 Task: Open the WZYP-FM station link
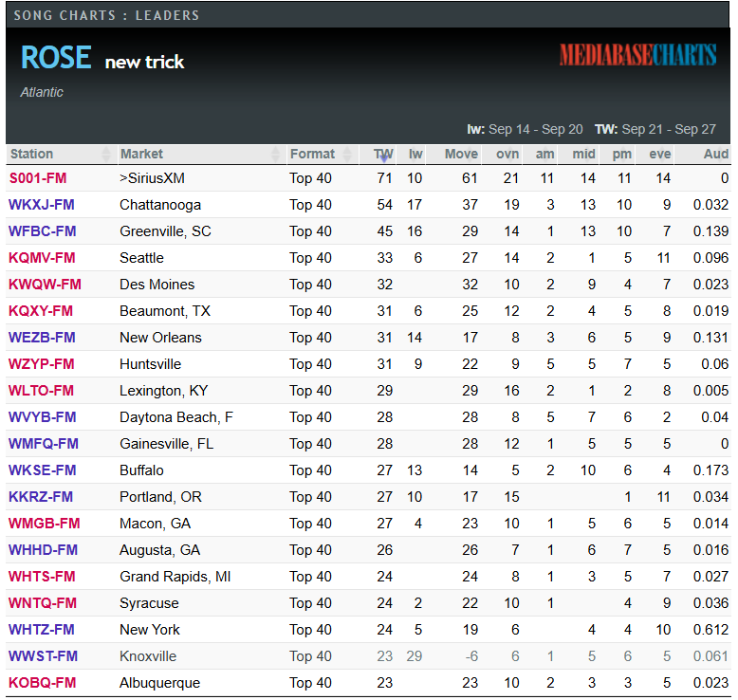42,364
